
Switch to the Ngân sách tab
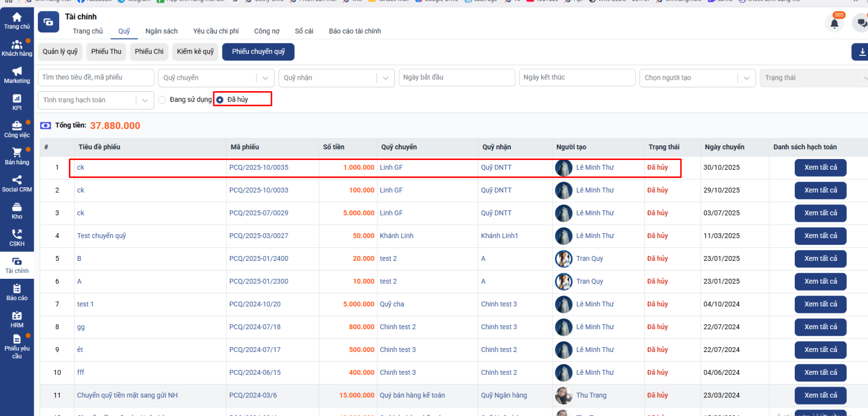pyautogui.click(x=161, y=31)
